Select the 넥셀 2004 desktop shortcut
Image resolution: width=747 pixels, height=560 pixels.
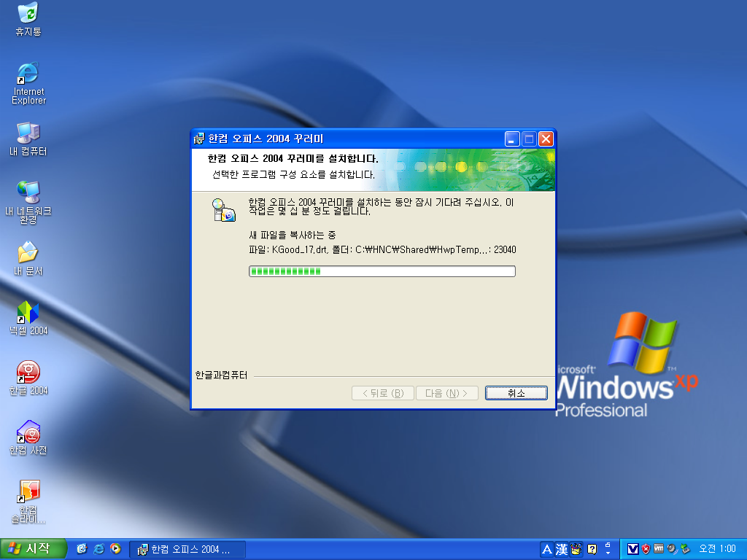click(x=28, y=318)
